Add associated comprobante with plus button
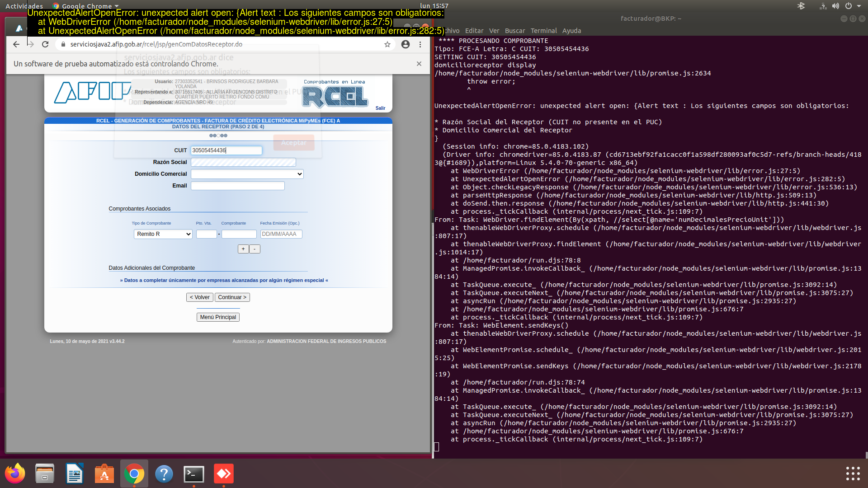Screen dimensions: 868x488 [x=243, y=249]
